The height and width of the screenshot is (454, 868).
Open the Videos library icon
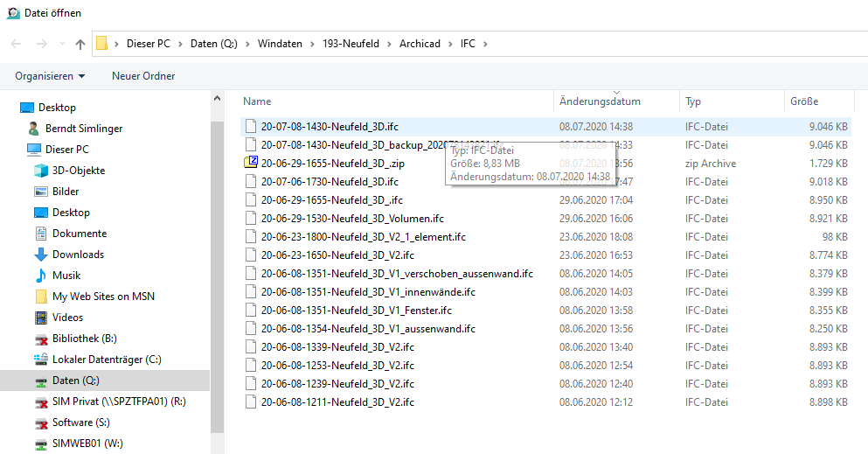click(x=40, y=318)
